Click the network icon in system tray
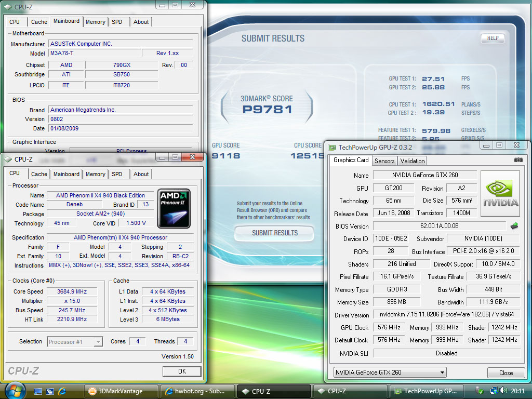 [x=494, y=391]
